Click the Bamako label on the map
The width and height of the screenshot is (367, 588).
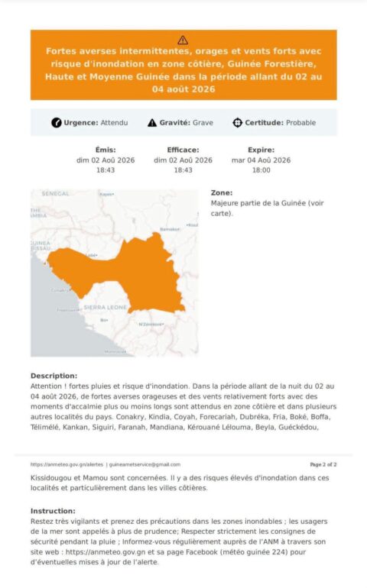coord(170,229)
